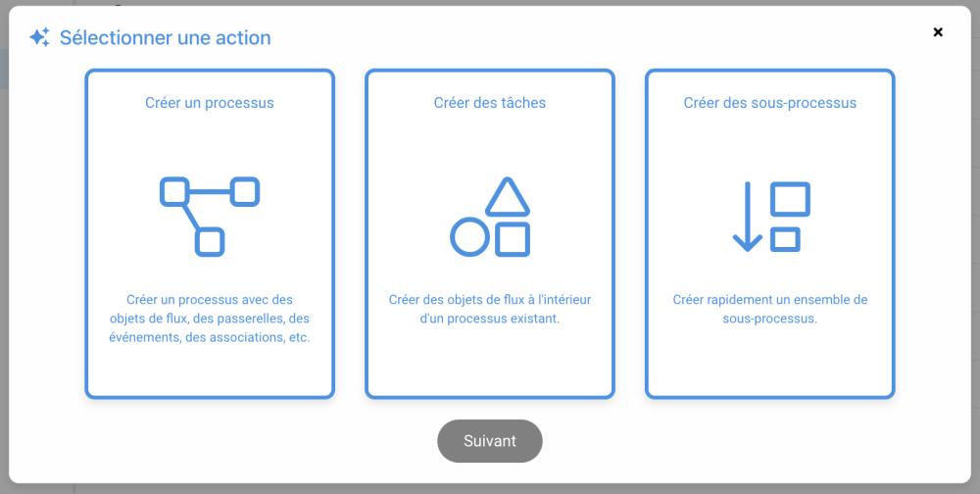The image size is (980, 494).
Task: Select the "Créer des tâches" card title
Action: [x=490, y=103]
